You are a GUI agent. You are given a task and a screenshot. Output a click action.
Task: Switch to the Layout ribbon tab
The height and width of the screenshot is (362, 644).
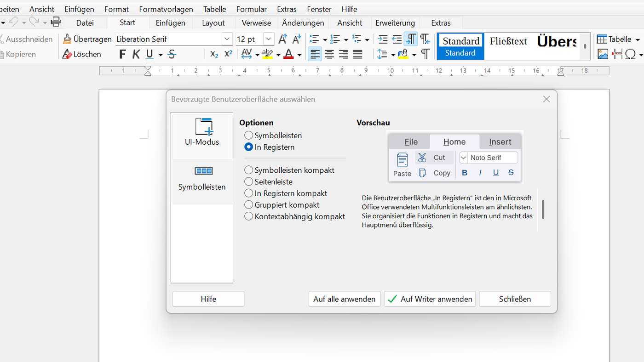[x=213, y=23]
